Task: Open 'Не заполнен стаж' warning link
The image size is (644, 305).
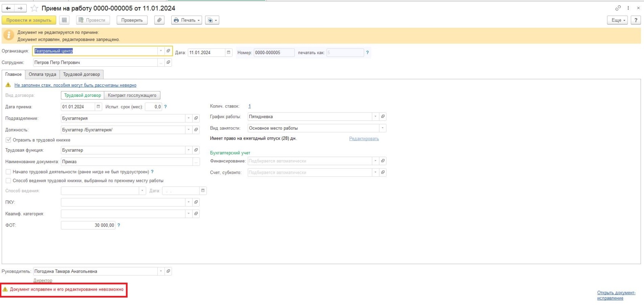Action: 75,85
